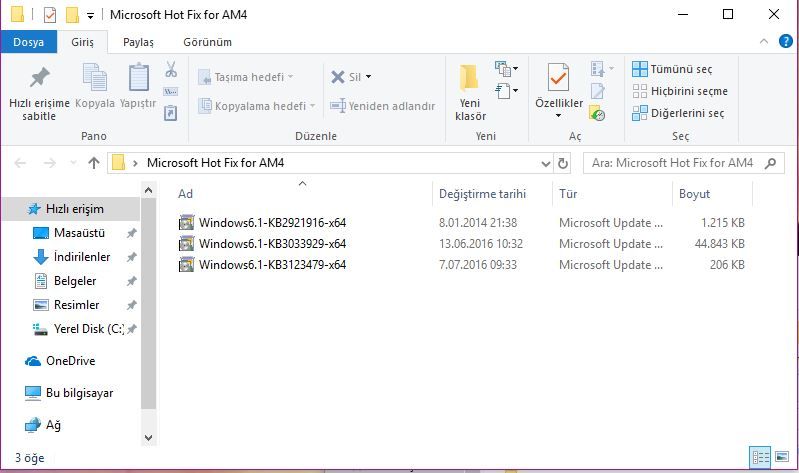Click the history icon in Aç group
Image resolution: width=799 pixels, height=473 pixels.
pos(597,113)
